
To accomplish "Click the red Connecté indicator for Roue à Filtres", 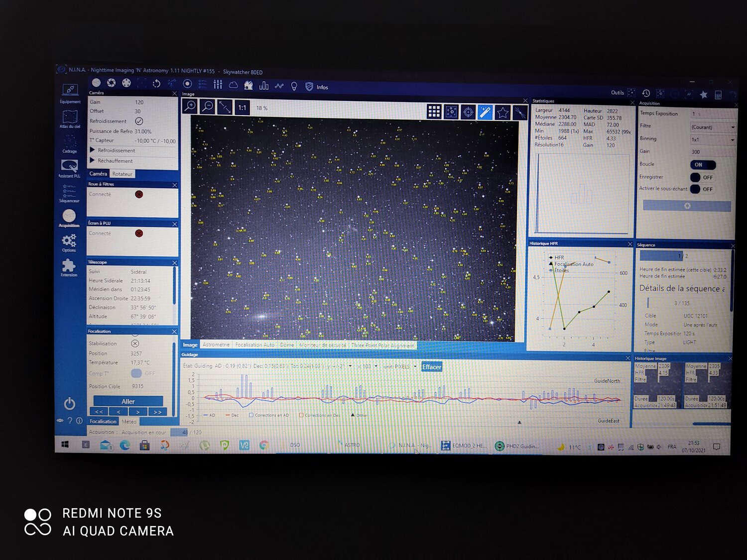I will click(139, 194).
